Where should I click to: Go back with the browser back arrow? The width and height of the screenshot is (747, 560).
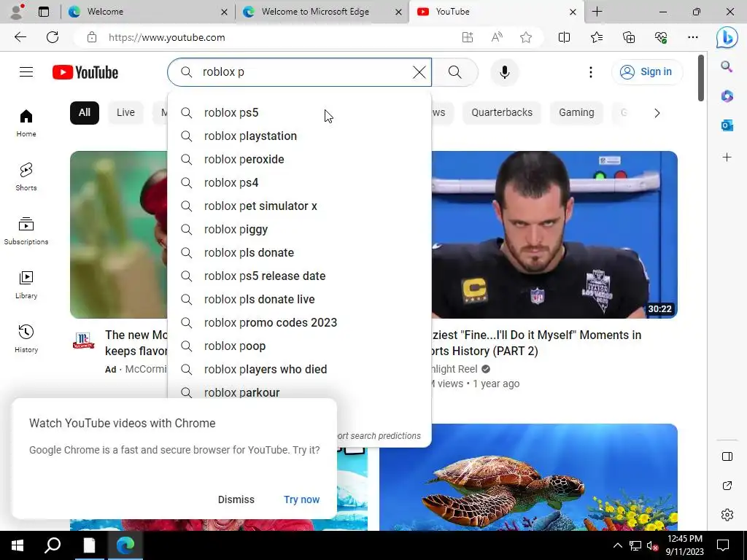point(20,37)
